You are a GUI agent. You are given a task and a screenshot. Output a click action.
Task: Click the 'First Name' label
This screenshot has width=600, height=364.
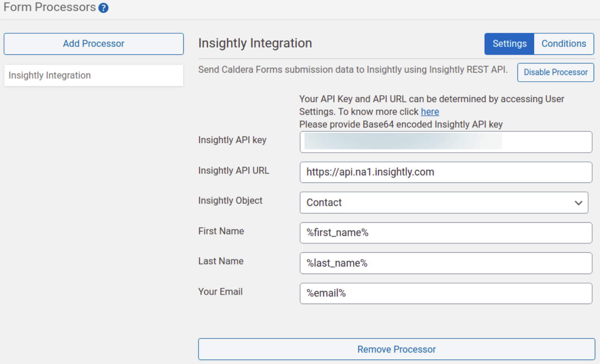pyautogui.click(x=221, y=231)
